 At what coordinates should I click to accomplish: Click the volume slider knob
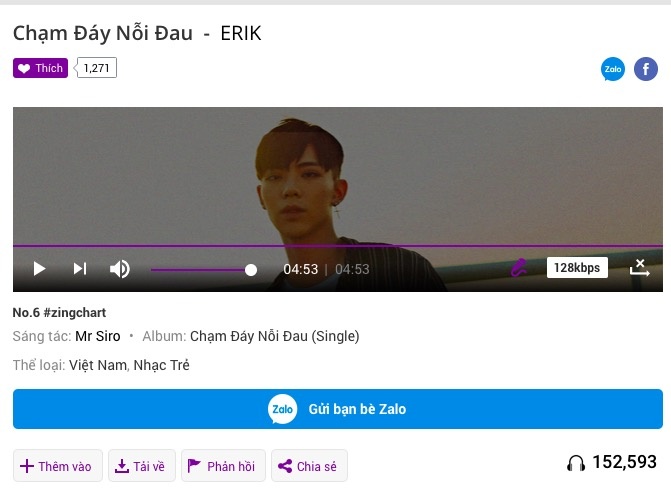pos(251,270)
